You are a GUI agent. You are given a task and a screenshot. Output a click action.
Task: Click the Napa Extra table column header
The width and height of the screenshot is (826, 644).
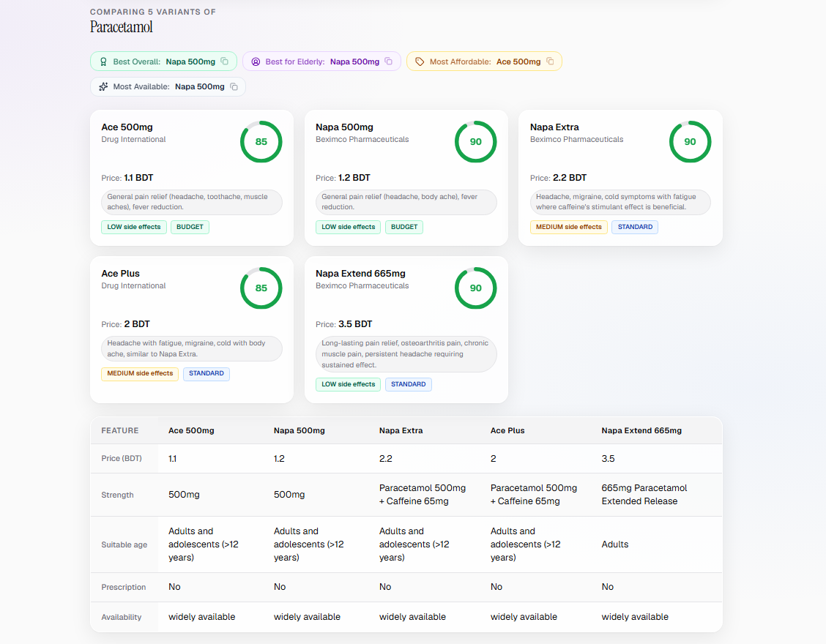pyautogui.click(x=401, y=431)
